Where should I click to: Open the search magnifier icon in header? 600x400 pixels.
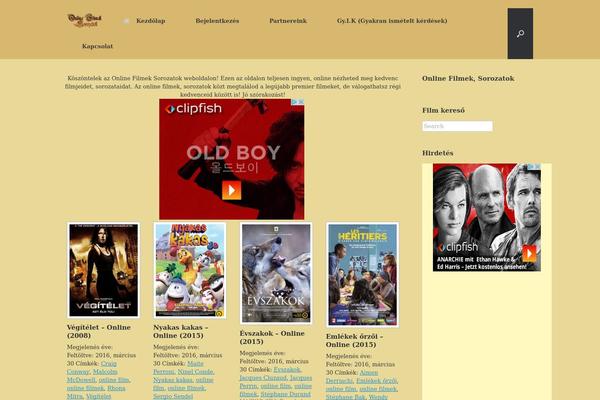(520, 33)
